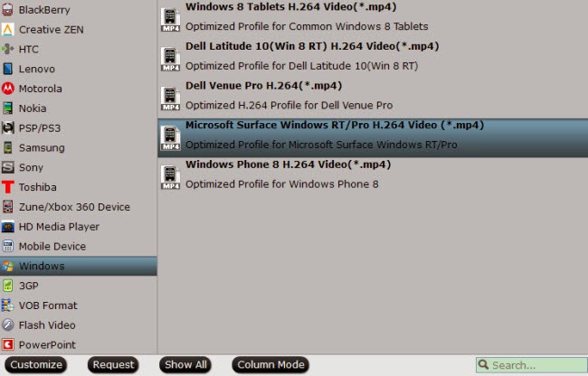The image size is (588, 376).
Task: Click the Nokia phone icon
Action: (x=7, y=108)
